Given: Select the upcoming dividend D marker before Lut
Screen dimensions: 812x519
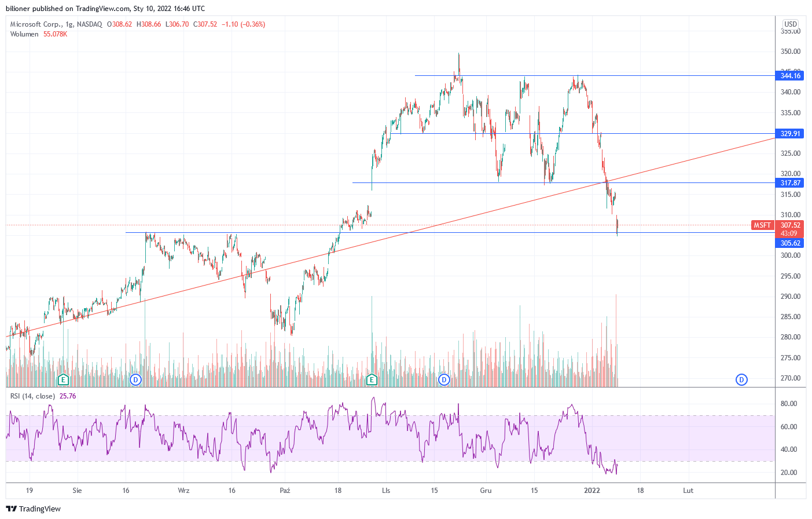Looking at the screenshot, I should pyautogui.click(x=741, y=380).
